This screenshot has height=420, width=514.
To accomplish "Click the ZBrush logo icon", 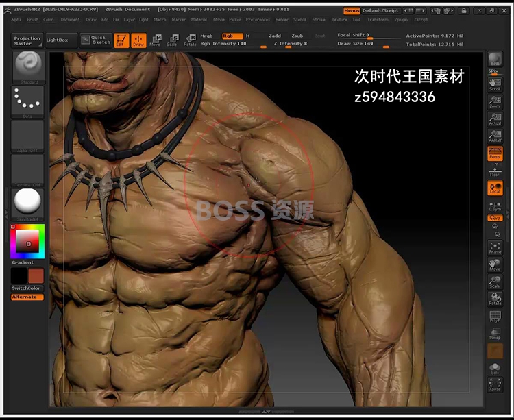I will click(8, 10).
